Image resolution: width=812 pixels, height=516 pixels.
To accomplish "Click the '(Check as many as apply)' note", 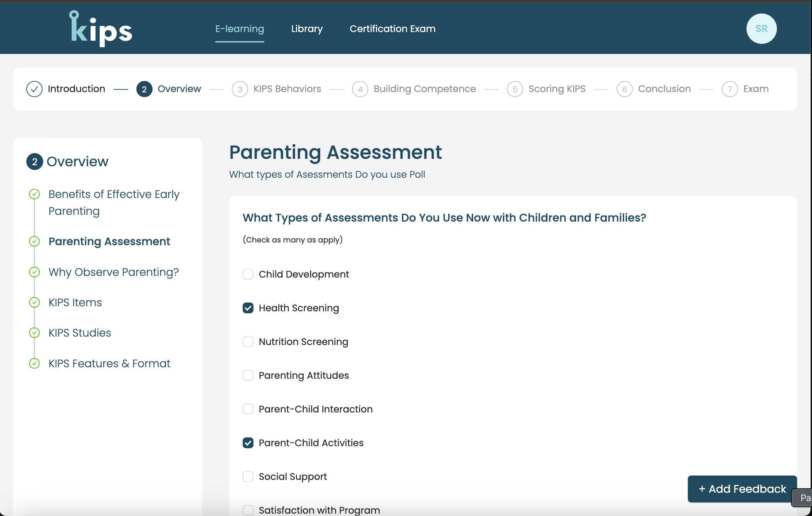I will point(293,240).
